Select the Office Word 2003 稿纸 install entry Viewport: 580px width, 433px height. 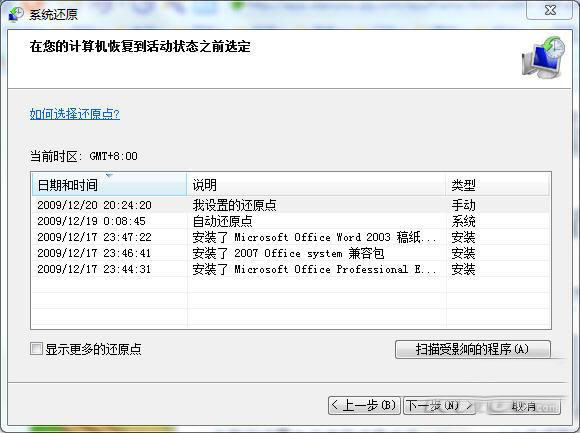point(291,237)
